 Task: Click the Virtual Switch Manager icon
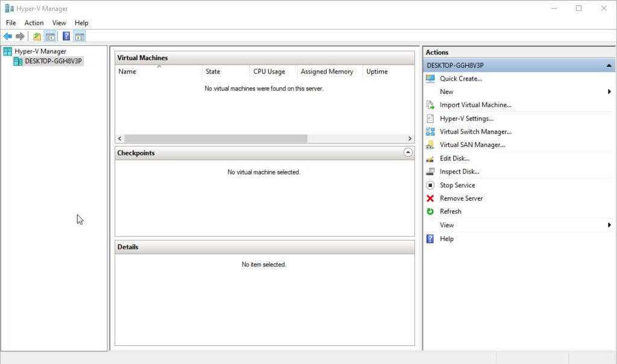click(x=430, y=132)
